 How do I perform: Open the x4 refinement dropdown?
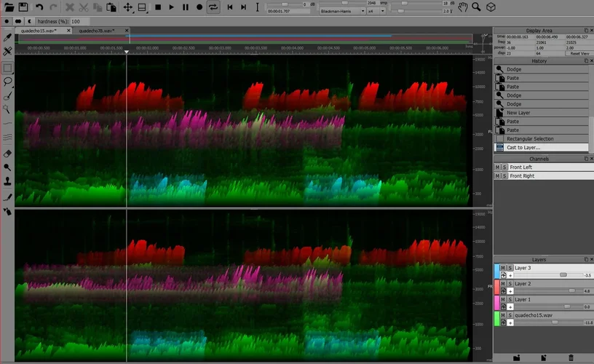[x=375, y=12]
